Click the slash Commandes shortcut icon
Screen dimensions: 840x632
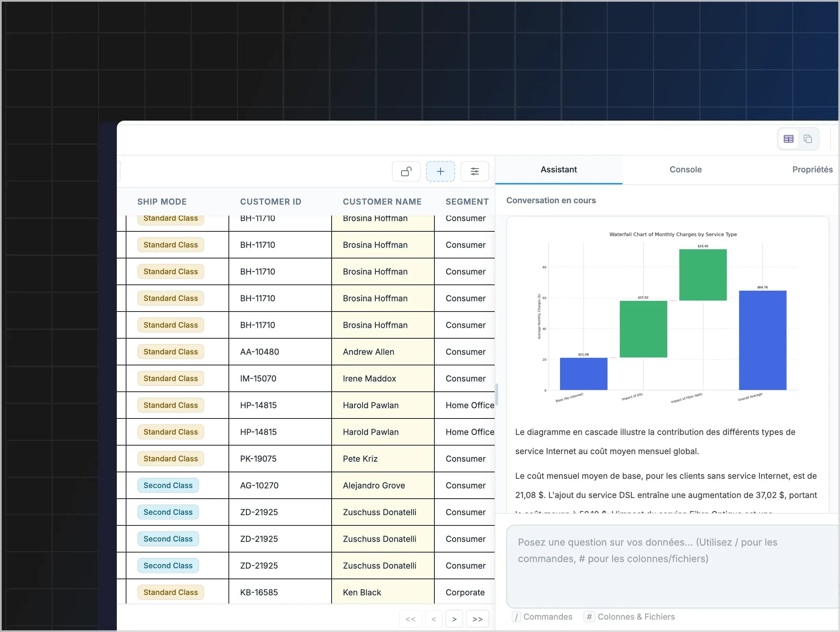pyautogui.click(x=516, y=617)
